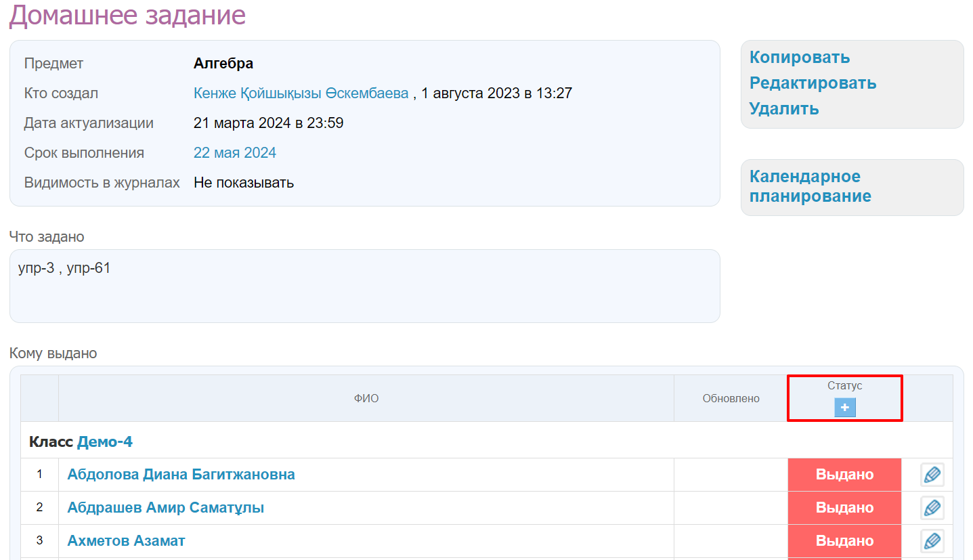Open creator profile Кенже Қойшықызы Өскембаева
This screenshot has width=973, height=560.
click(x=301, y=93)
